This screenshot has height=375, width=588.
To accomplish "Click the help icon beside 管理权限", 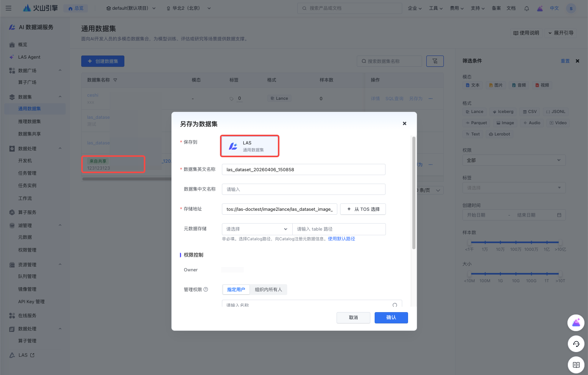I will click(206, 290).
